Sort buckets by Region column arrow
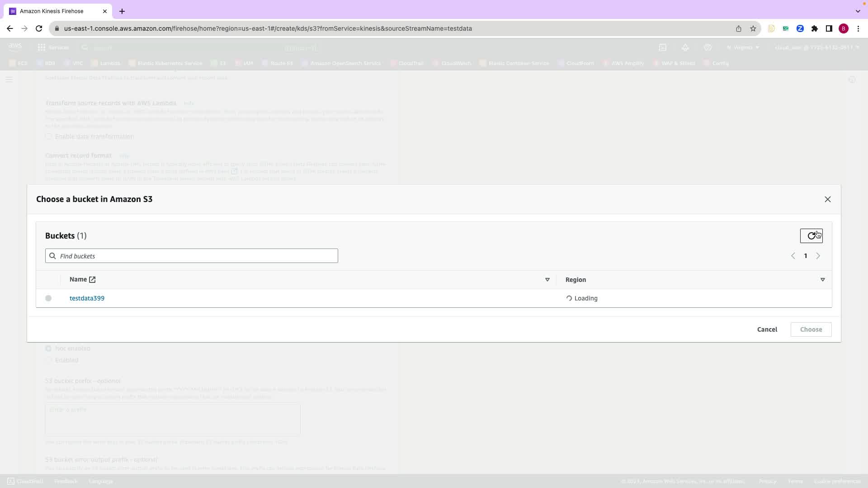This screenshot has width=868, height=488. 822,280
